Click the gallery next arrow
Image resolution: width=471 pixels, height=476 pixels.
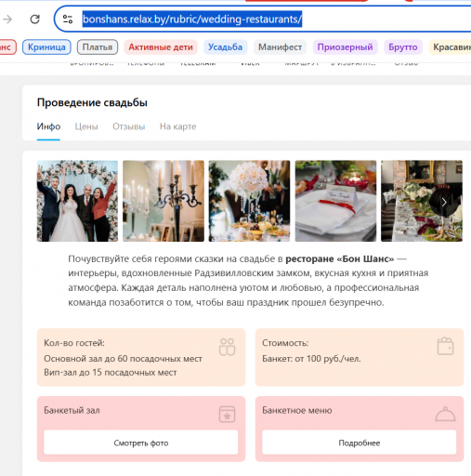(444, 202)
